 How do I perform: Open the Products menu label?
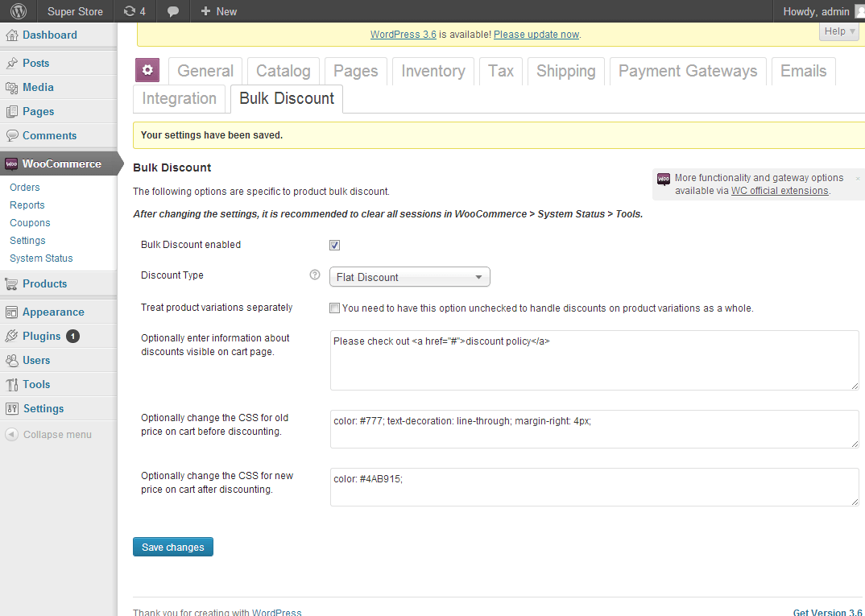tap(44, 284)
